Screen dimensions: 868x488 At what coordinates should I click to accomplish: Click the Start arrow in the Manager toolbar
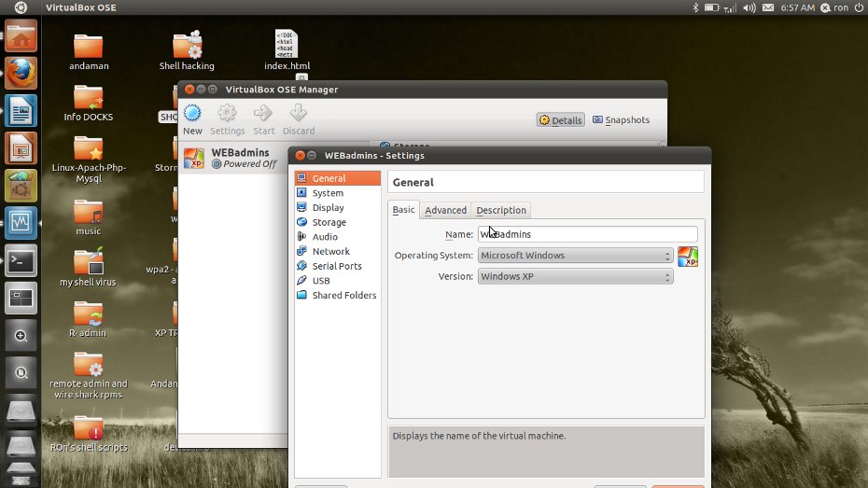(263, 119)
